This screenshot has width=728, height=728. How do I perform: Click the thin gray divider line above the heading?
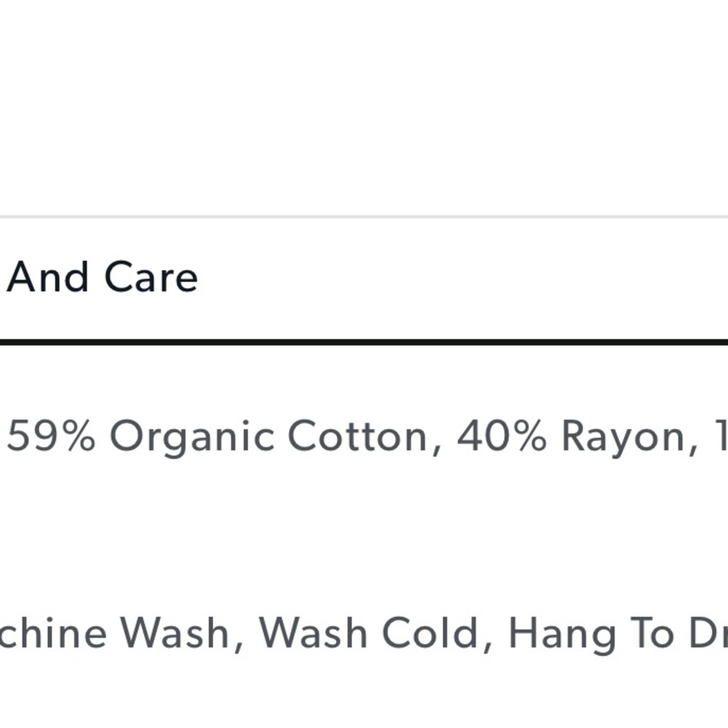[x=364, y=216]
